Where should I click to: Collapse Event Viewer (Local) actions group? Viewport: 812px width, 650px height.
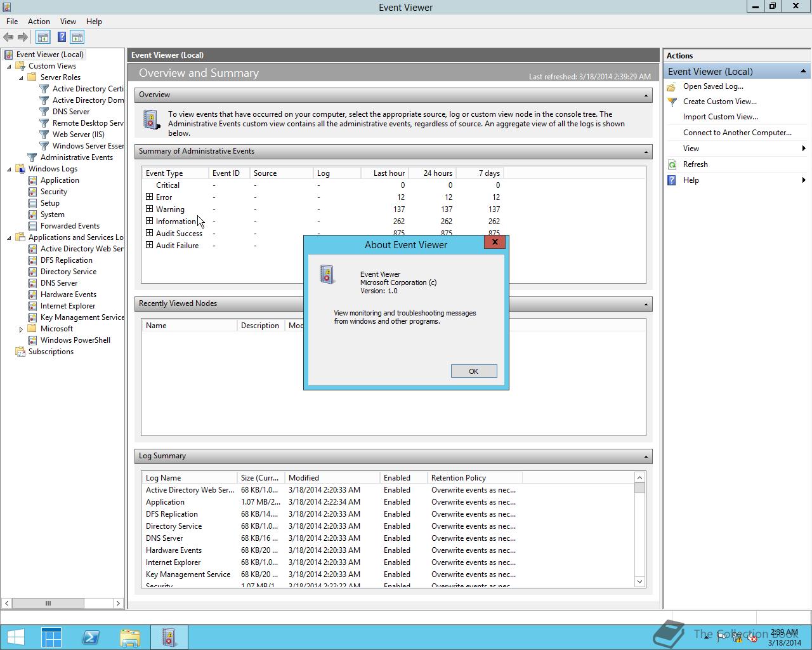[x=802, y=71]
